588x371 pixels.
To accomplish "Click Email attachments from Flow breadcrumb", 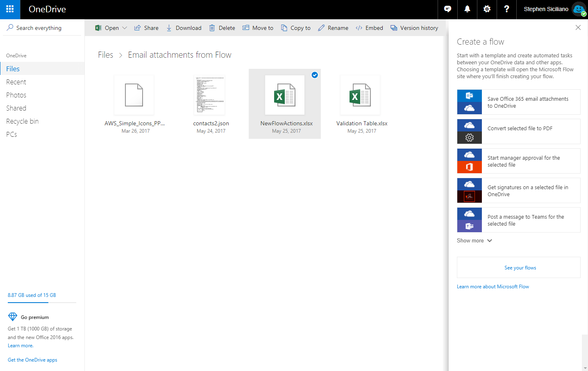I will tap(179, 55).
